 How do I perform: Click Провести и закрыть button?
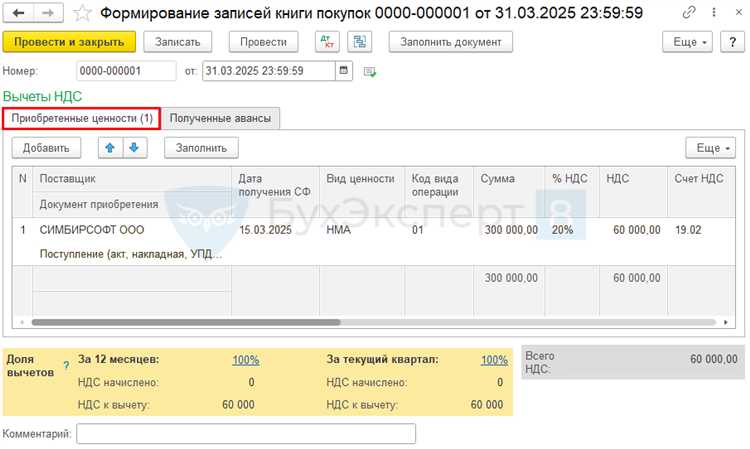(x=69, y=42)
